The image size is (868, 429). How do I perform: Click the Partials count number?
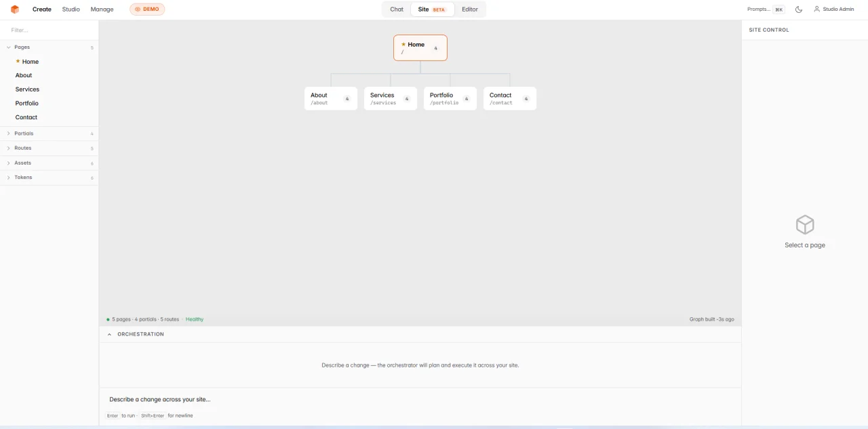pos(92,134)
